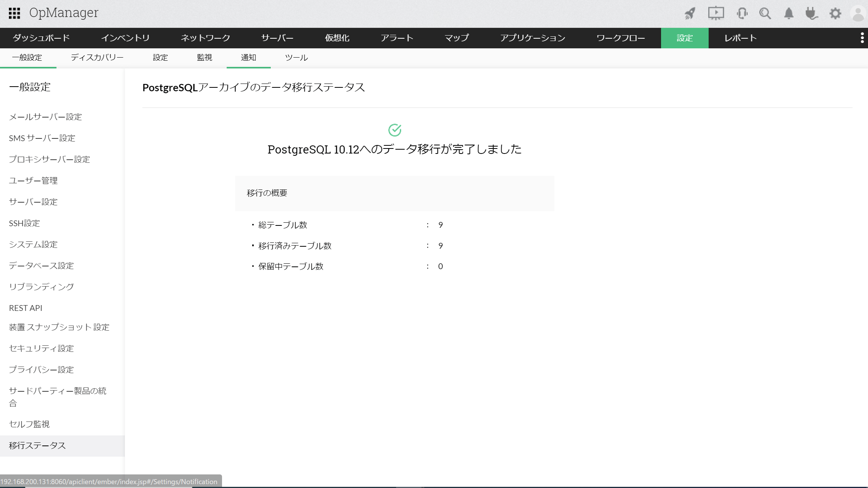This screenshot has width=868, height=488.
Task: Open the three-dot overflow menu
Action: (x=862, y=38)
